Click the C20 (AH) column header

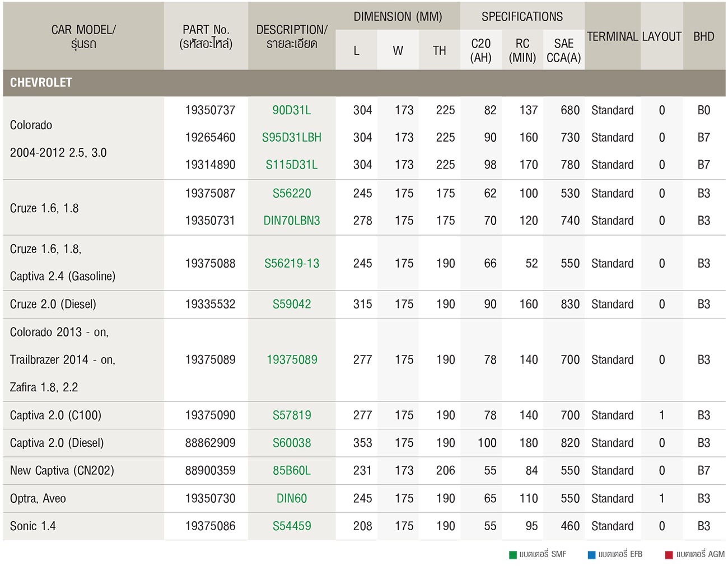(x=481, y=50)
